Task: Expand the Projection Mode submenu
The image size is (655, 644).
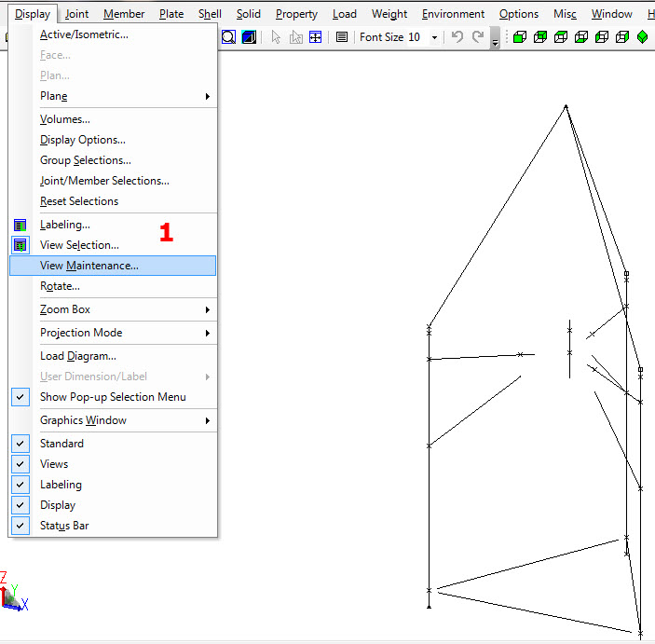Action: [x=113, y=333]
